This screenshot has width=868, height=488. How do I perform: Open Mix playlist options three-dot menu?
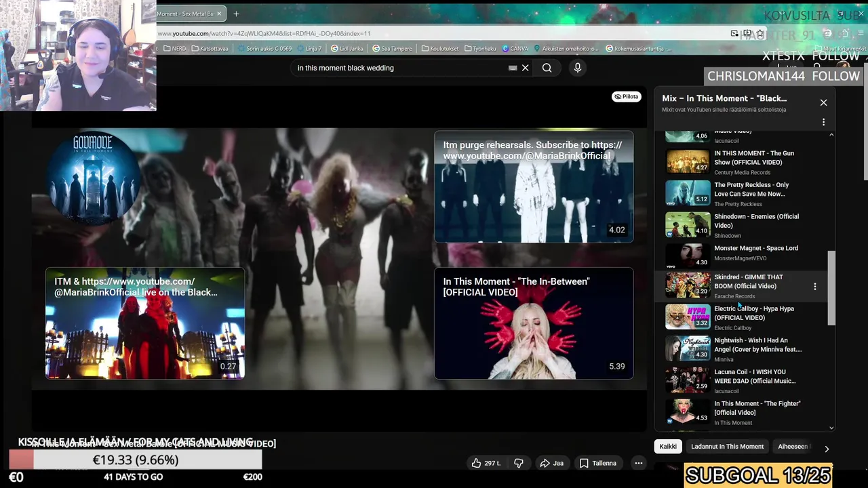[823, 123]
